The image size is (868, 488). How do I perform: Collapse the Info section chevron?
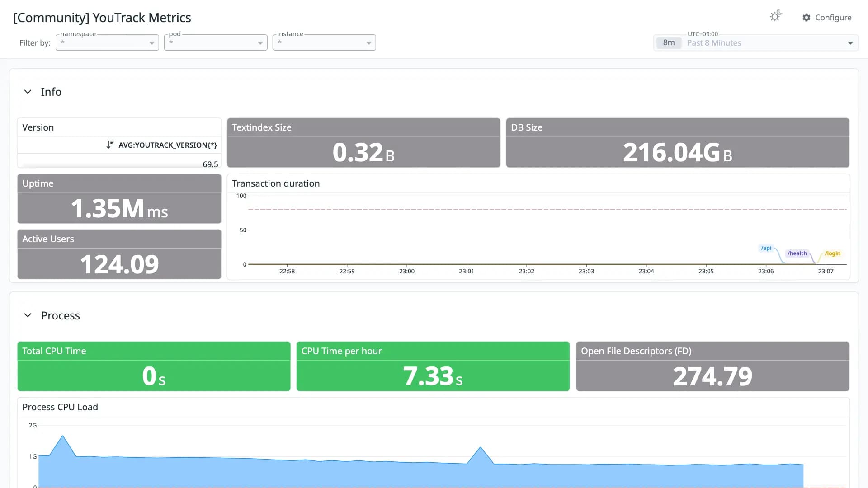pyautogui.click(x=28, y=92)
